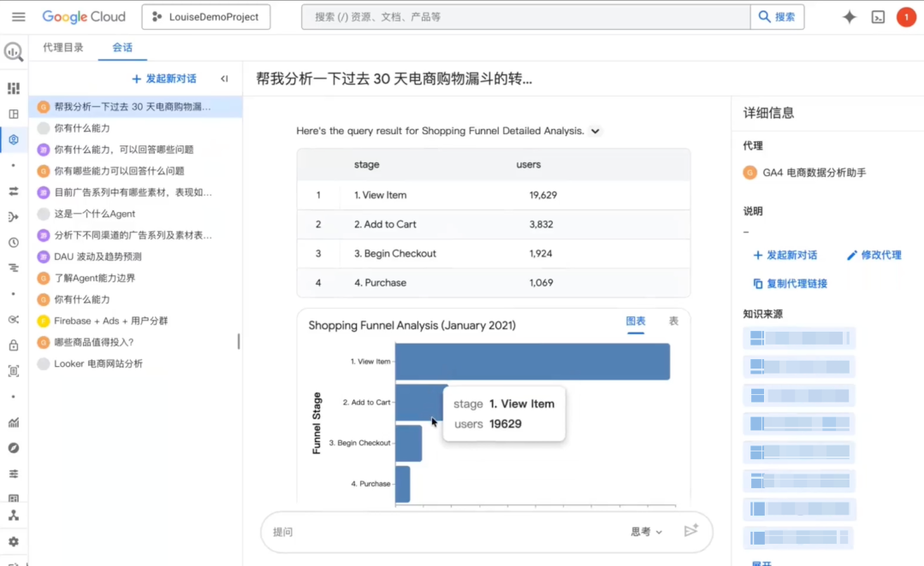
Task: Select table row 2. Add to Cart
Action: (x=494, y=224)
